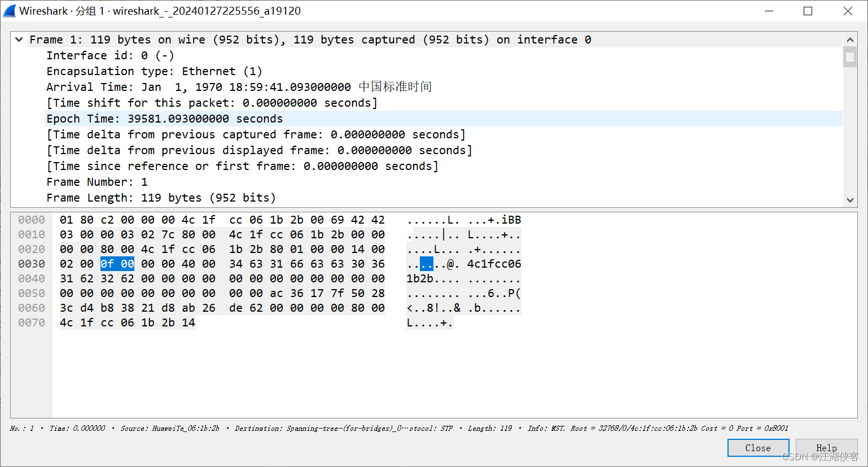Click ASCII text 1b2b in row 0040
This screenshot has height=467, width=868.
[420, 278]
